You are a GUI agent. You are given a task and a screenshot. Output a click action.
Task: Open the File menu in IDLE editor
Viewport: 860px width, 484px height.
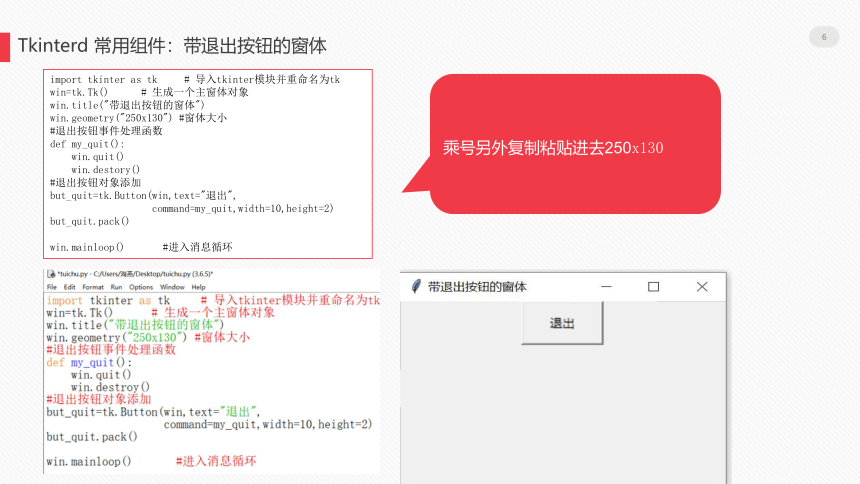coord(52,287)
